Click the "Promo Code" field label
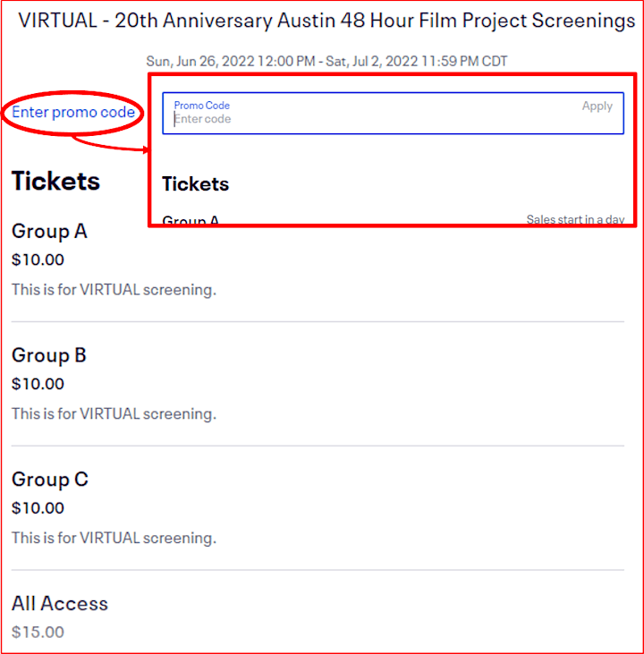Image resolution: width=644 pixels, height=654 pixels. 202,106
